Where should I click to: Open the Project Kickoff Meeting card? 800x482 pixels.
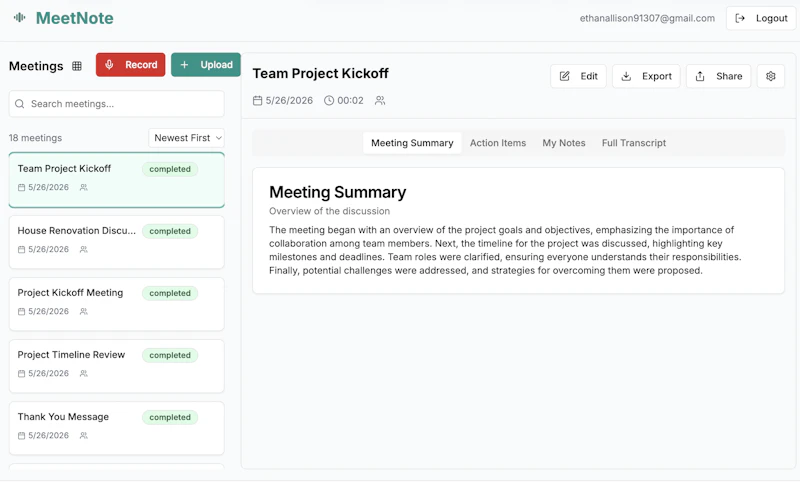coord(116,305)
